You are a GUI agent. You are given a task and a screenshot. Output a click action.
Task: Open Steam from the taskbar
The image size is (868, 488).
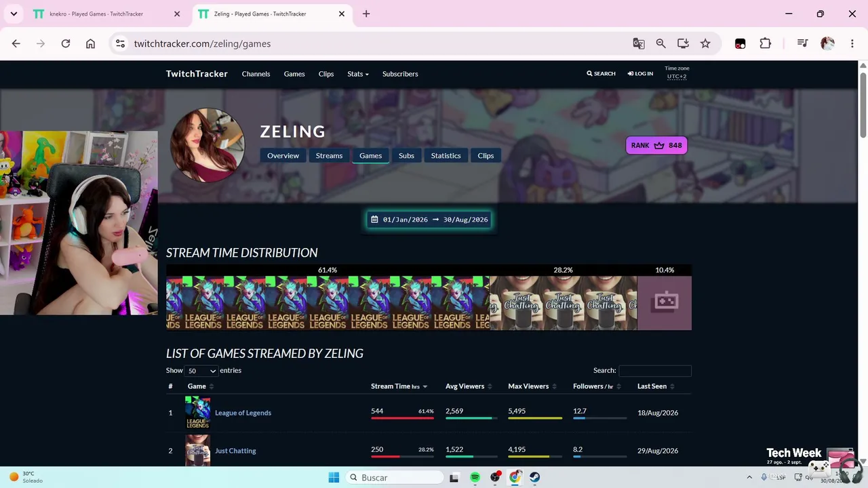click(x=535, y=478)
